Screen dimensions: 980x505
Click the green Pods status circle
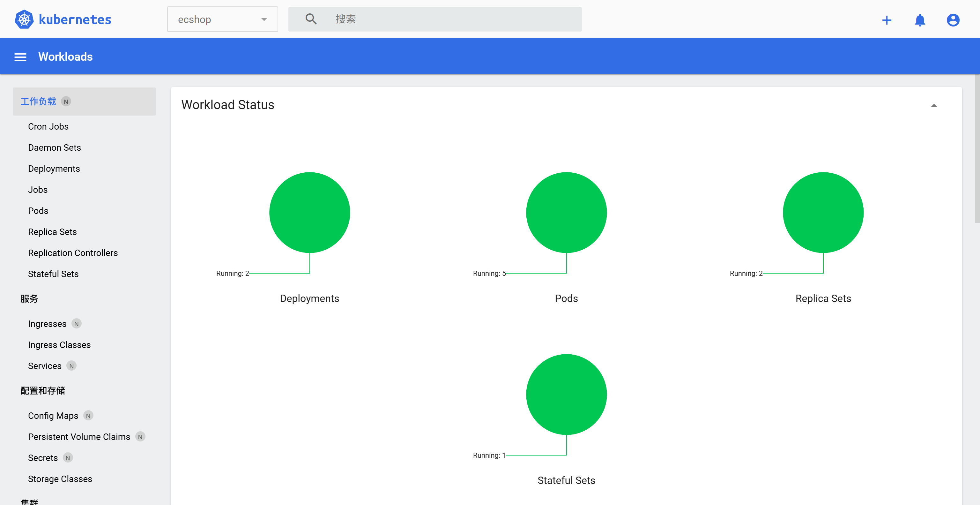click(x=567, y=213)
